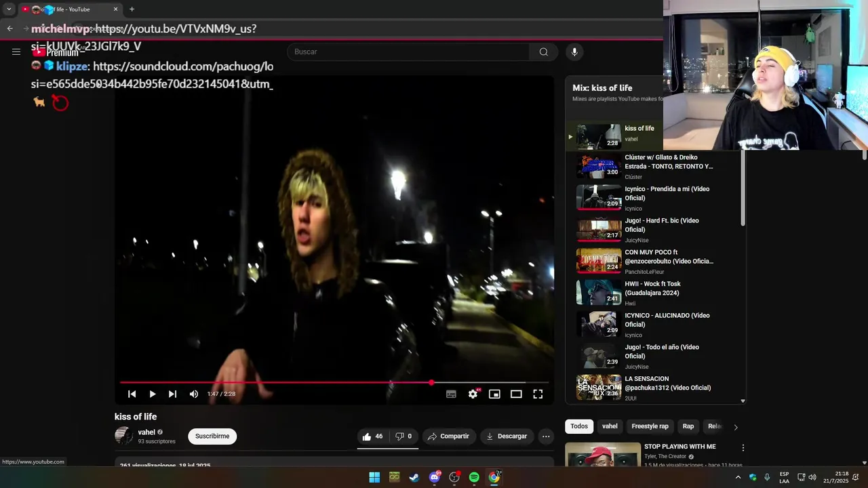Open options menu for STOP PLAYING WITH ME

tap(743, 448)
